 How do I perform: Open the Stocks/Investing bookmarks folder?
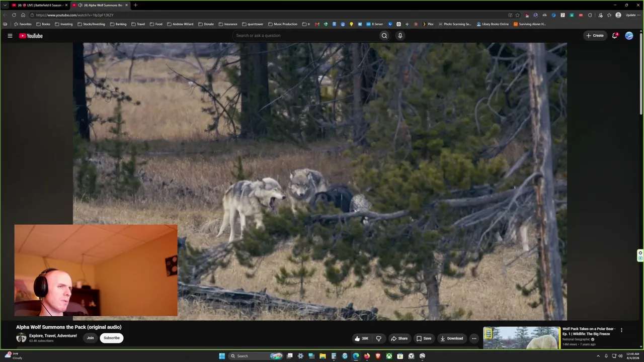tap(91, 24)
